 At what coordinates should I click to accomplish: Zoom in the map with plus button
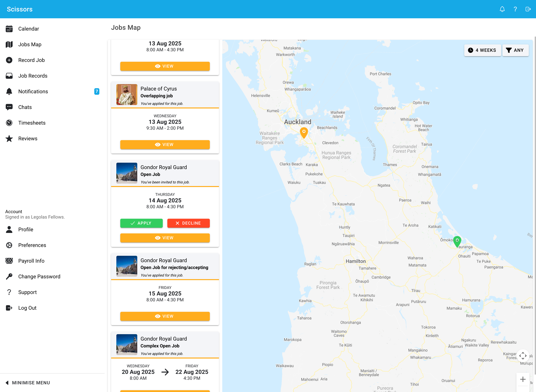[523, 379]
